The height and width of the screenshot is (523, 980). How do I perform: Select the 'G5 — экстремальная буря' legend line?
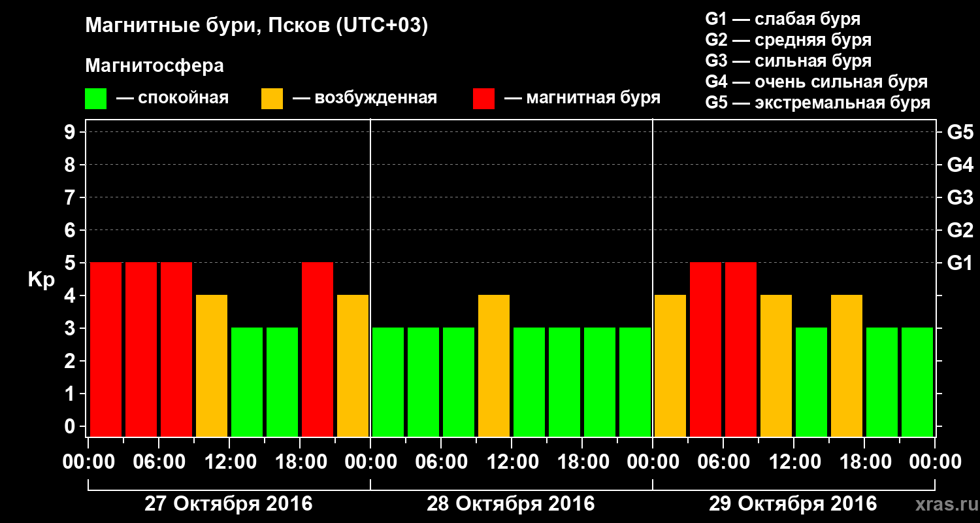(817, 103)
